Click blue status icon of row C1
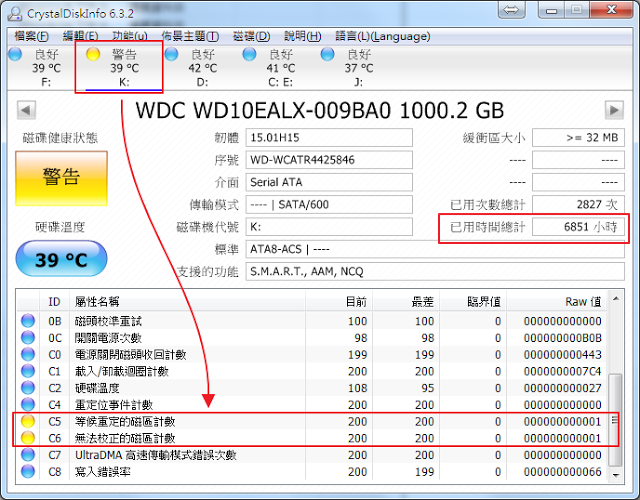This screenshot has width=640, height=500. pos(28,371)
